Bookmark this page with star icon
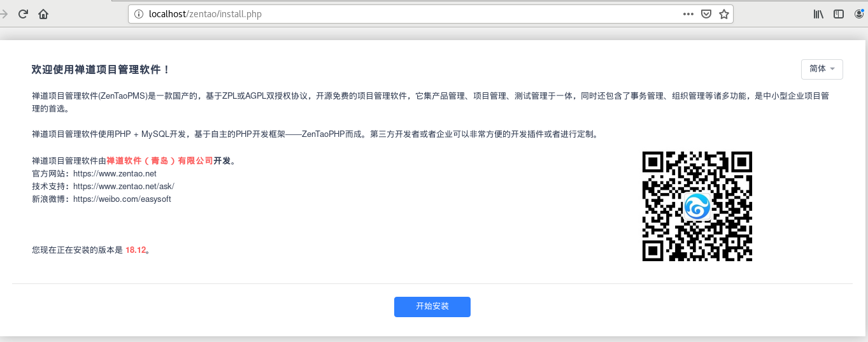 (x=723, y=13)
